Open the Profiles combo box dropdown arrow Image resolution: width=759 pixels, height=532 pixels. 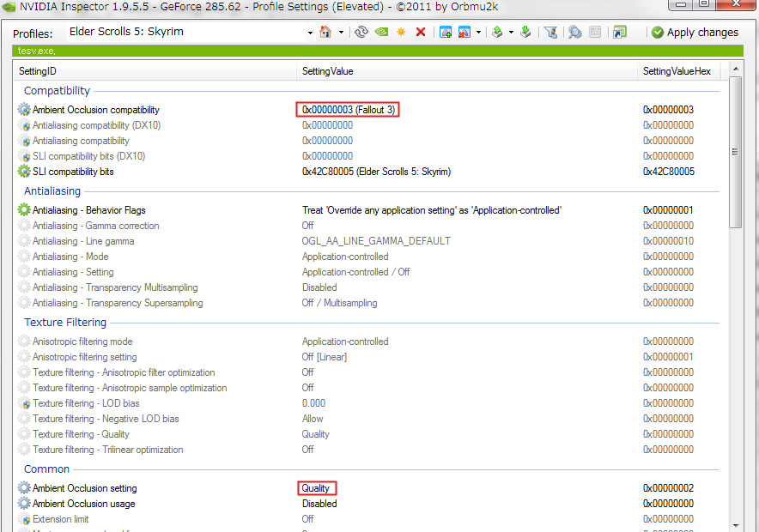coord(310,33)
